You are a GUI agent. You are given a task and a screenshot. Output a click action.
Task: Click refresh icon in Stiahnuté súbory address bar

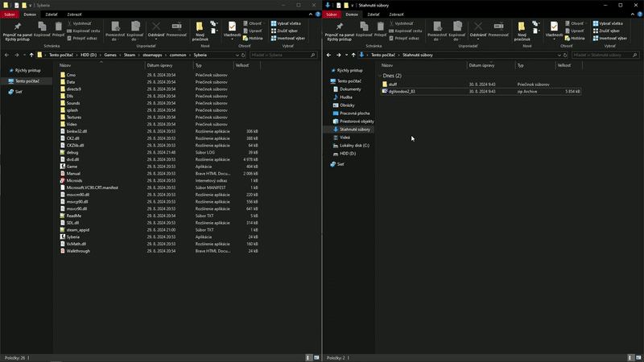point(566,55)
